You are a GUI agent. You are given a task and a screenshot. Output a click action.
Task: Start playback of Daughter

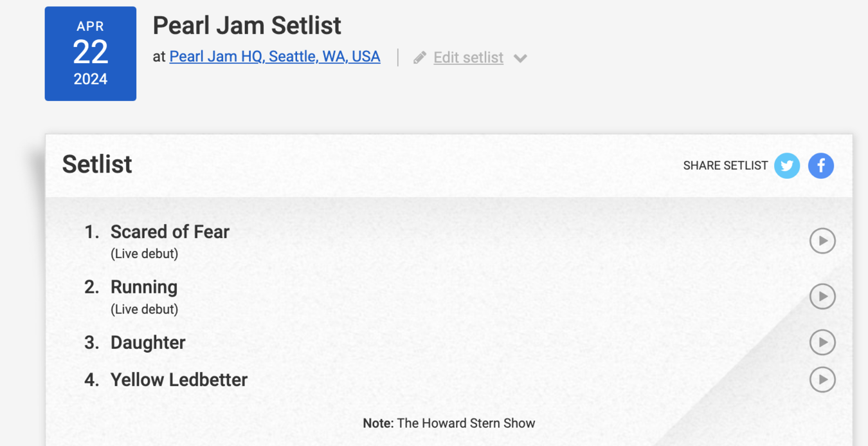pyautogui.click(x=822, y=342)
